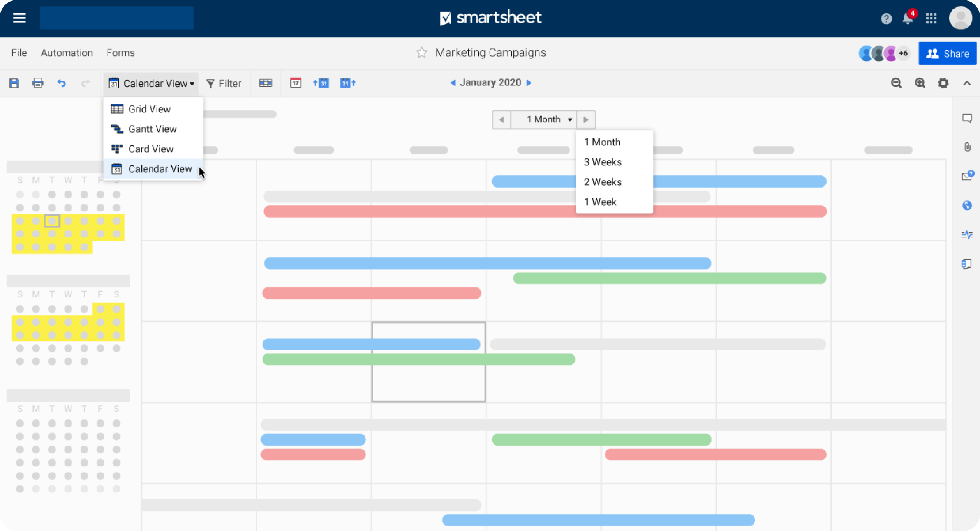This screenshot has height=531, width=980.
Task: Choose 1 Month in the range list
Action: pos(614,142)
